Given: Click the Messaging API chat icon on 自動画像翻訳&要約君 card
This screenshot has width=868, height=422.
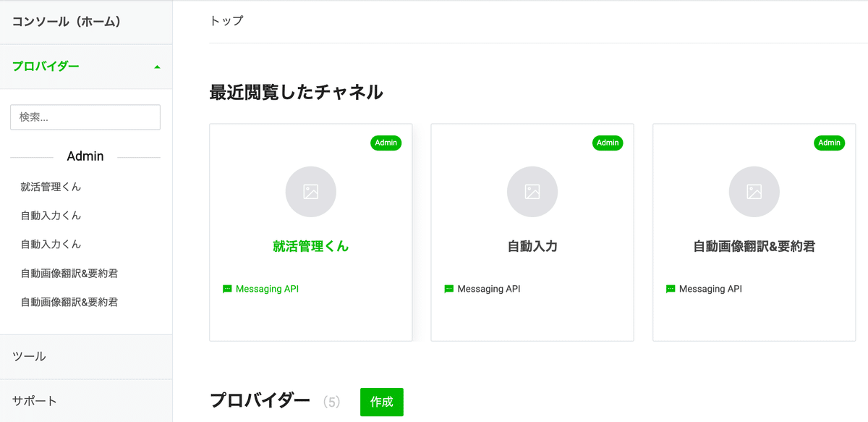Looking at the screenshot, I should pos(671,289).
